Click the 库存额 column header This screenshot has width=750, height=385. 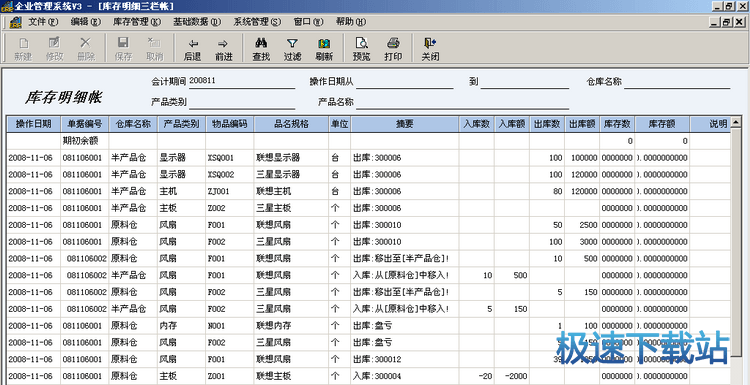pyautogui.click(x=662, y=124)
